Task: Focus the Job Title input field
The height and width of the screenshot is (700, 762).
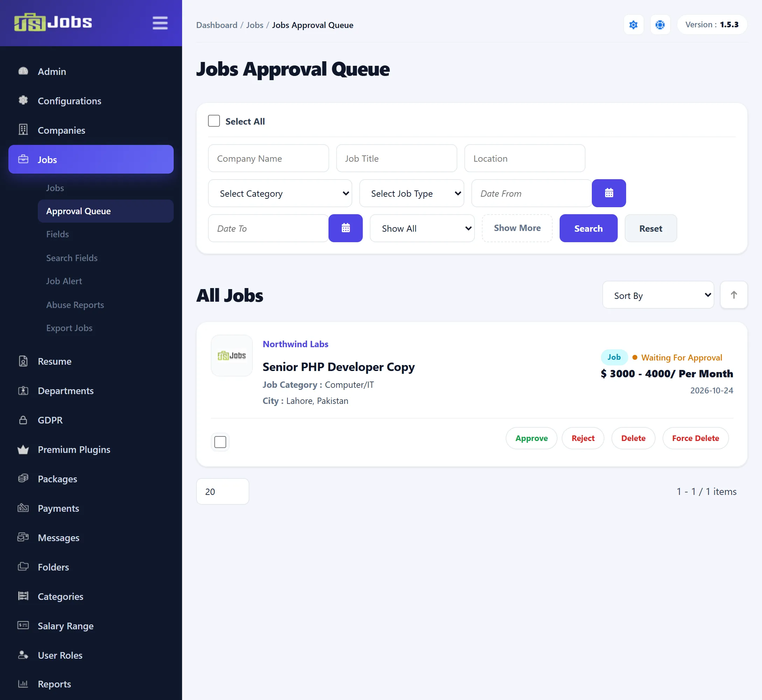Action: pos(396,158)
